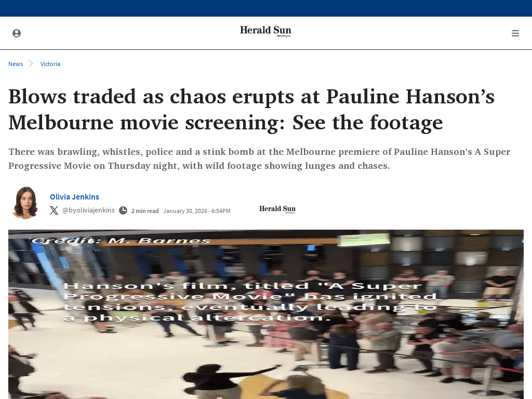Click the breadcrumb chevron after News
Image resolution: width=532 pixels, height=399 pixels.
31,64
